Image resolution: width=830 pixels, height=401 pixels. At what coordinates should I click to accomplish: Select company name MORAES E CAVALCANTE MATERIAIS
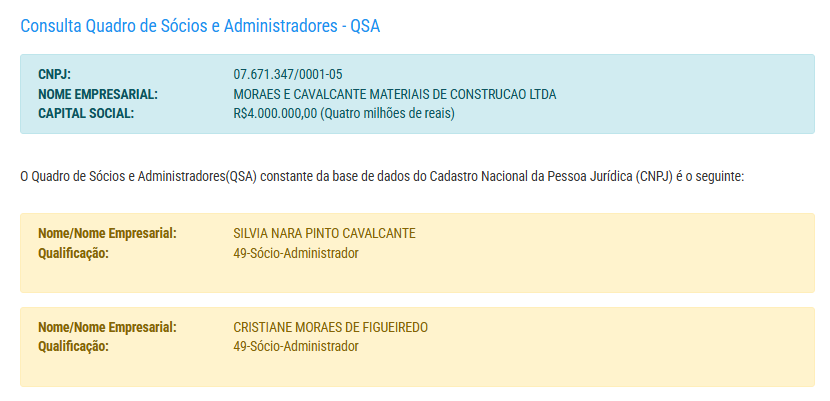(394, 94)
